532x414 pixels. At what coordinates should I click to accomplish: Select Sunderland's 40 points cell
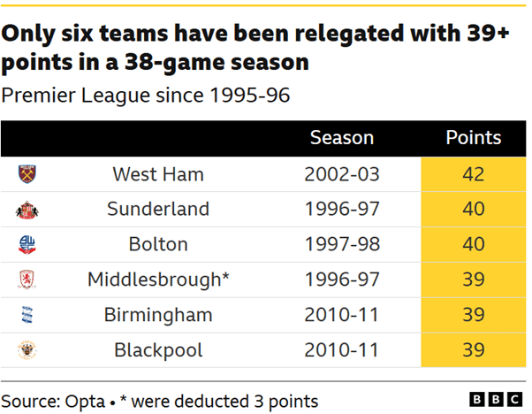click(x=473, y=210)
